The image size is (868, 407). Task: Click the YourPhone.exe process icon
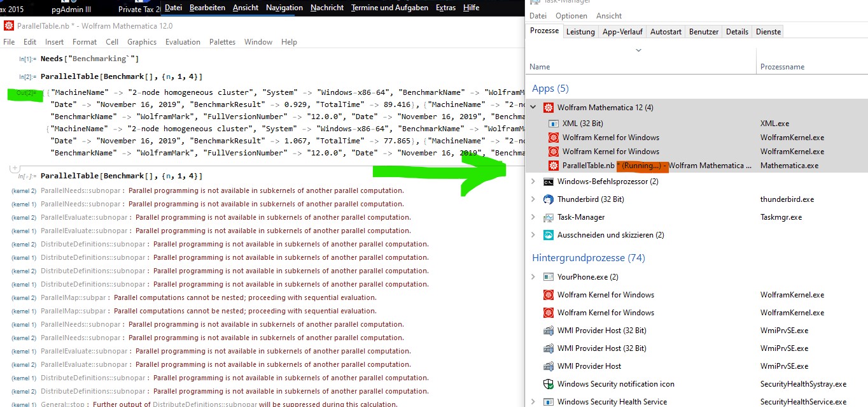pos(549,277)
